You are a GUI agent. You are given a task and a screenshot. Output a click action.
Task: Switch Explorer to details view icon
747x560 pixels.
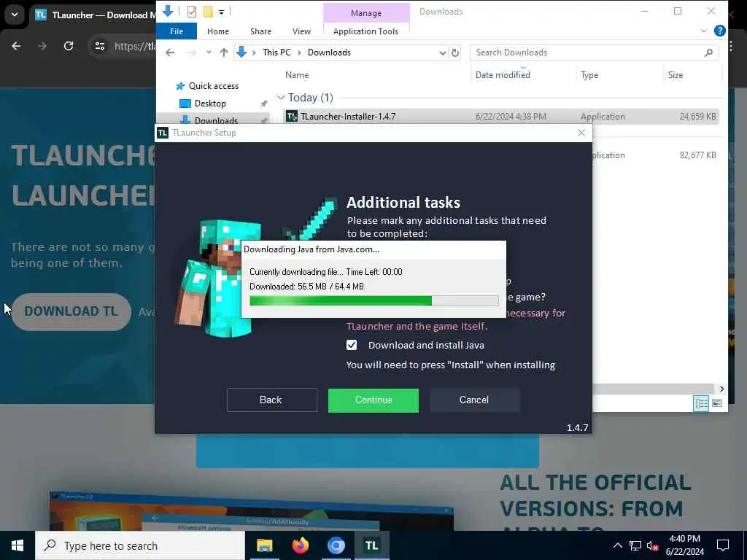701,403
